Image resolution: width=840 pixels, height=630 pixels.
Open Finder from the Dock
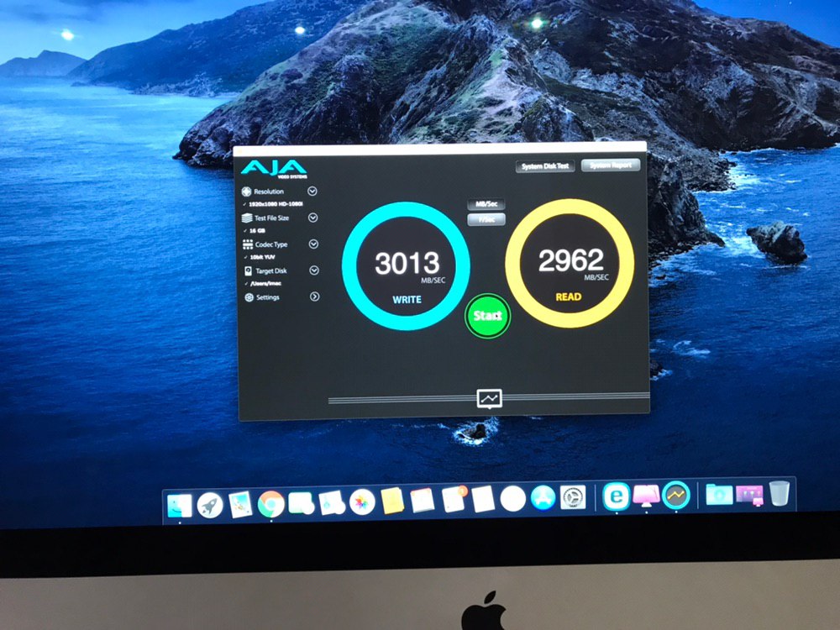180,506
